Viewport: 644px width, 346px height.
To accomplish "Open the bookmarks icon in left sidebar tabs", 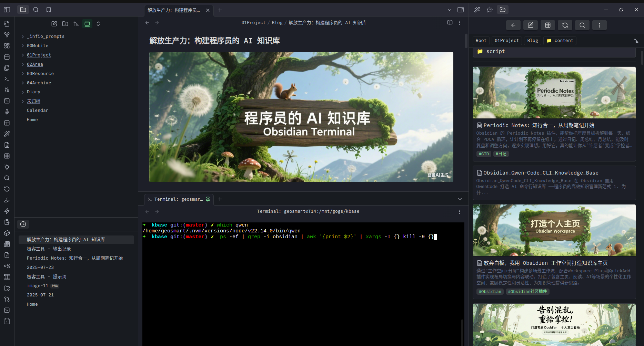I will pos(49,10).
